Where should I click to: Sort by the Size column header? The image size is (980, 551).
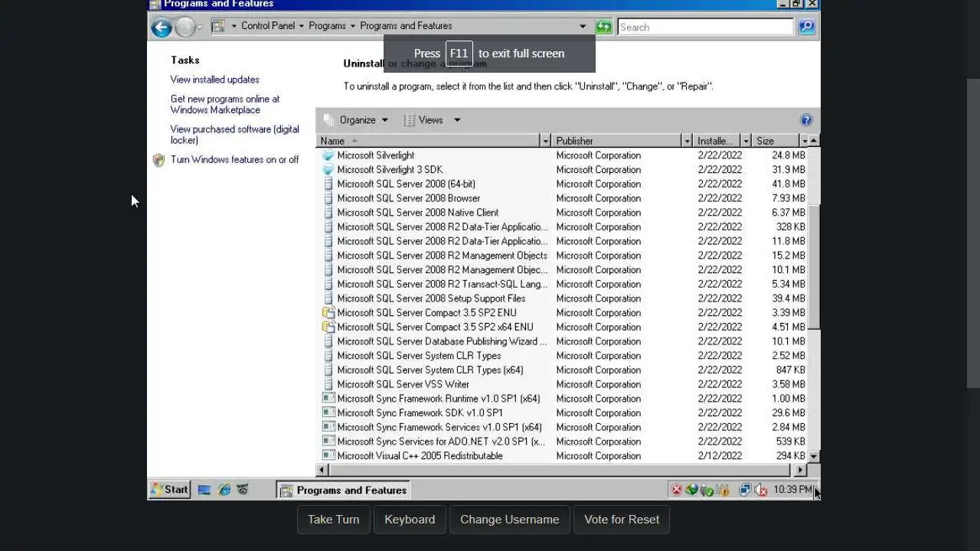(776, 141)
